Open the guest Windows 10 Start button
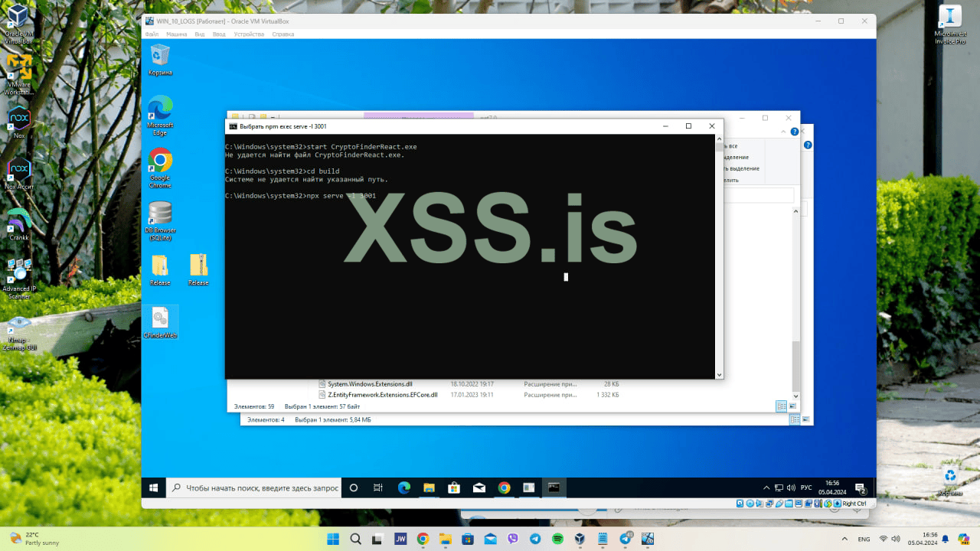The image size is (980, 551). tap(153, 487)
